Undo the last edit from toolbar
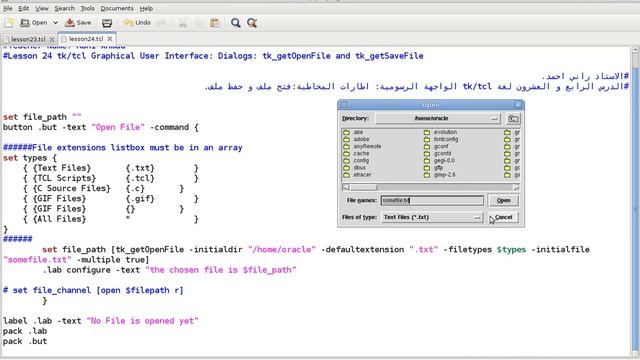The height and width of the screenshot is (360, 640). tap(138, 23)
